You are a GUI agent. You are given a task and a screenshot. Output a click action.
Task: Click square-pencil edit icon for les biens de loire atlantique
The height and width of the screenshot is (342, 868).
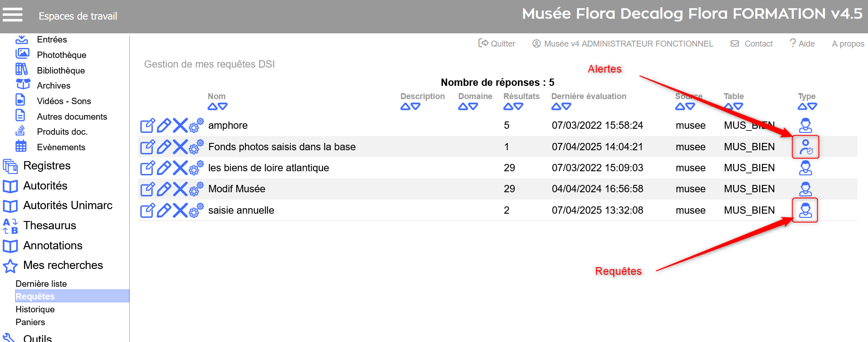(x=147, y=168)
